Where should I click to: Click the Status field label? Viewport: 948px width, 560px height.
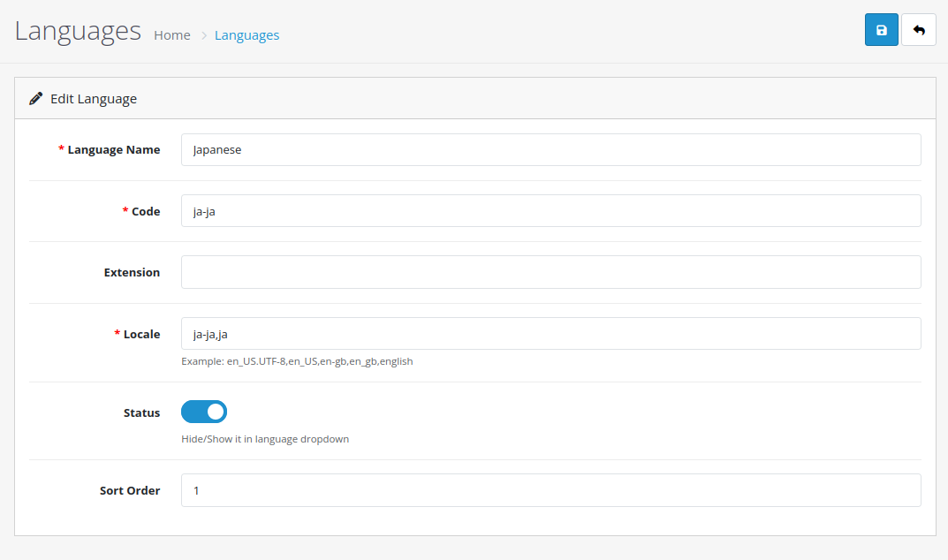(142, 412)
